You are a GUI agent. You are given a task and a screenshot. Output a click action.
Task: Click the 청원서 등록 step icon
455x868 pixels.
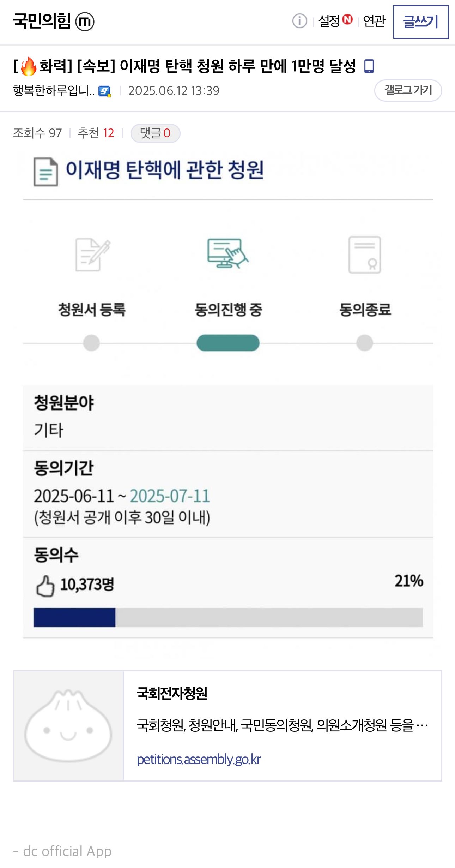click(92, 255)
